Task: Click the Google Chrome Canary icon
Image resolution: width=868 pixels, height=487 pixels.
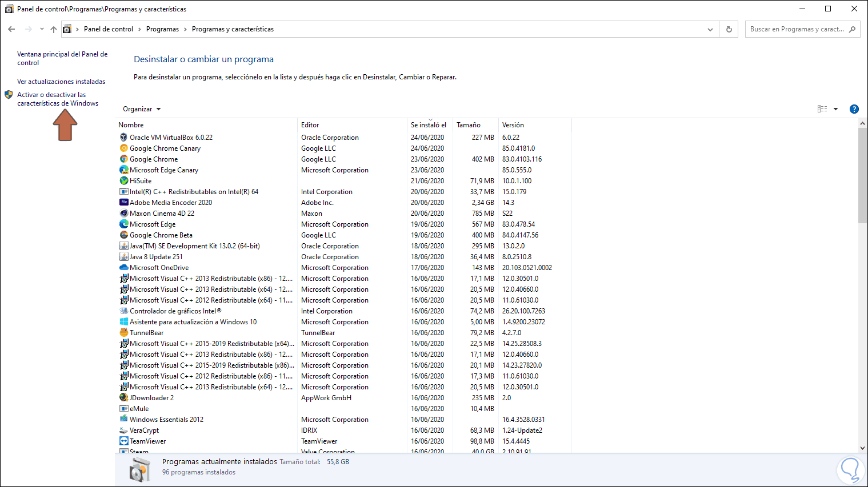Action: click(x=123, y=148)
